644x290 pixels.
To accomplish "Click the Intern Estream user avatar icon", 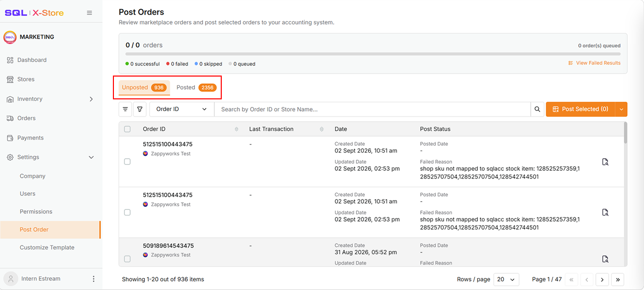I will [x=10, y=279].
